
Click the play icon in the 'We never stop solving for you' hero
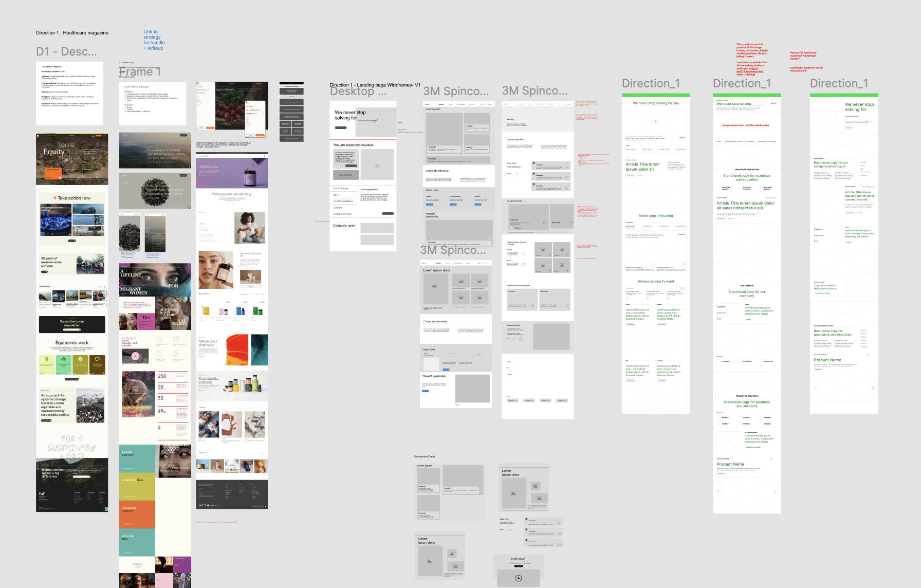[656, 121]
